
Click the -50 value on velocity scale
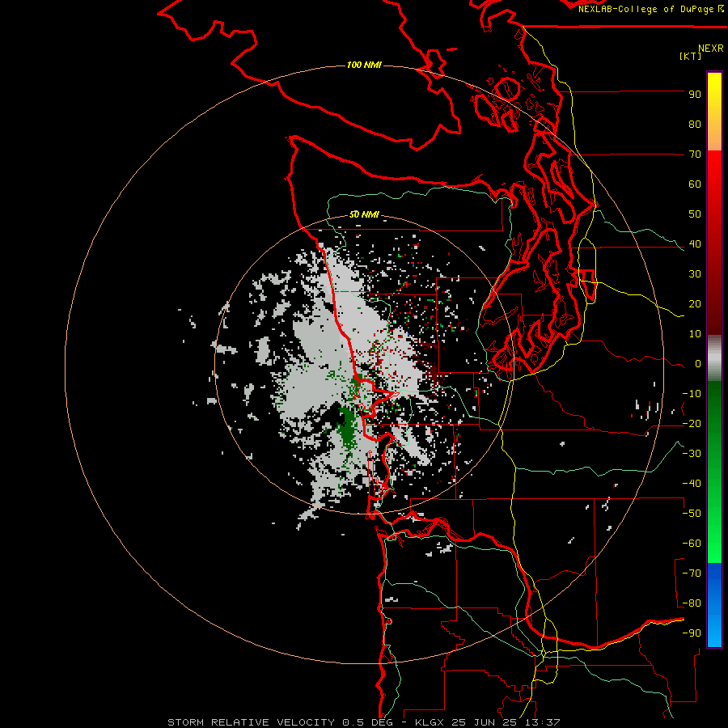coord(692,514)
